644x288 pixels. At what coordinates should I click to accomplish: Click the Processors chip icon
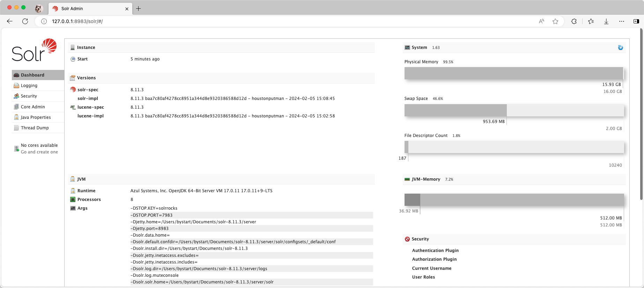coord(73,200)
